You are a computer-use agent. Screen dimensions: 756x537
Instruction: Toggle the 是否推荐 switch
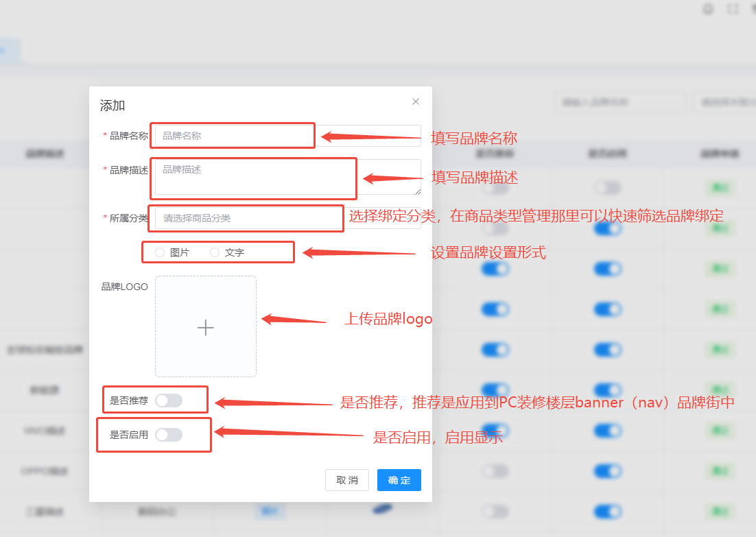169,401
